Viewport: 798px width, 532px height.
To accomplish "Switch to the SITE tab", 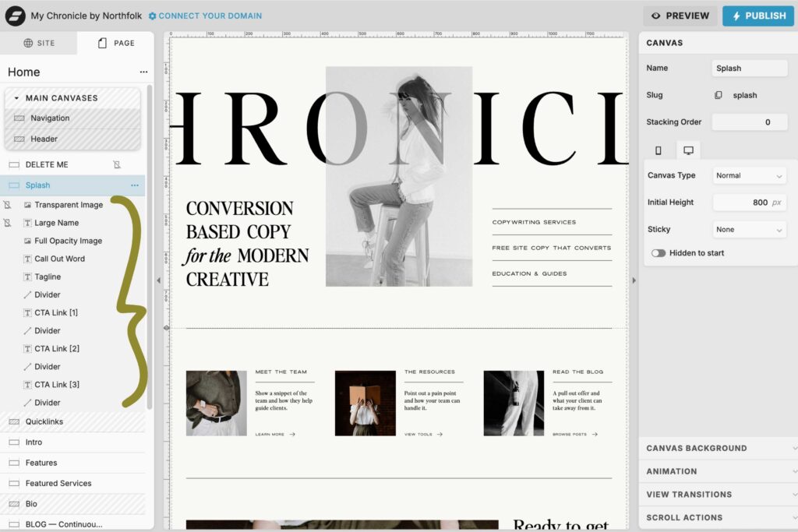I will click(x=38, y=43).
